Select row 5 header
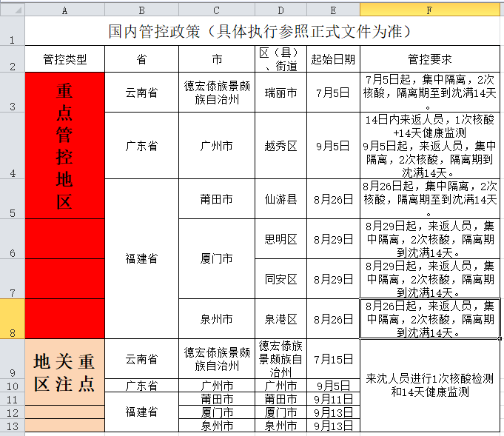 coord(13,198)
